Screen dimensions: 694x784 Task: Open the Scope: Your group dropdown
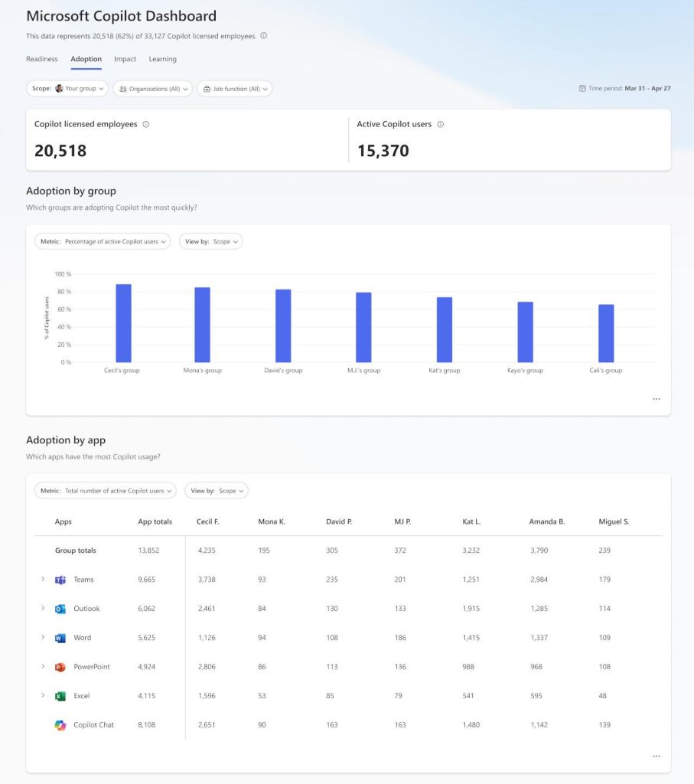pos(67,89)
